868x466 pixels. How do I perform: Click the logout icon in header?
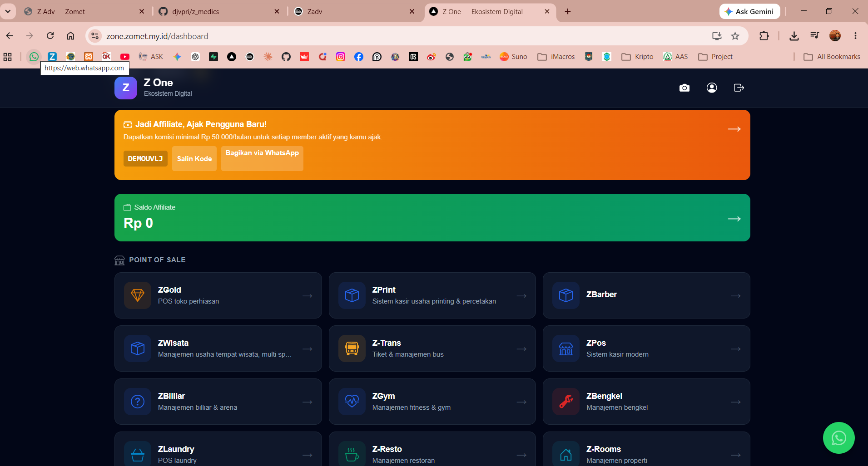pyautogui.click(x=739, y=88)
